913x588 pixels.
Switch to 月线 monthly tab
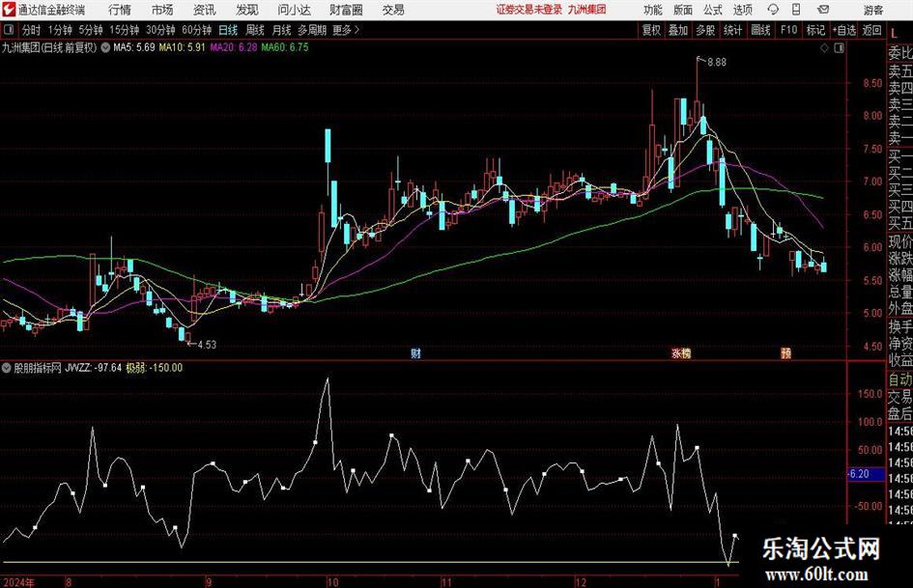281,30
